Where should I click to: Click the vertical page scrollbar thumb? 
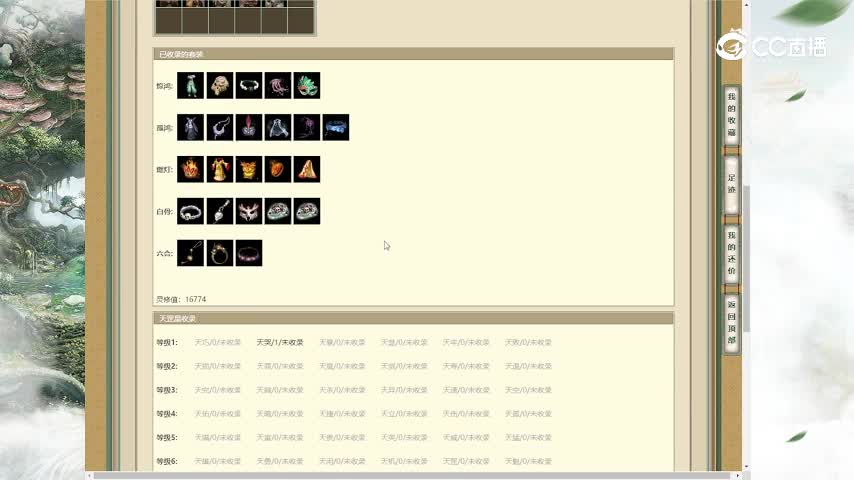[x=747, y=258]
